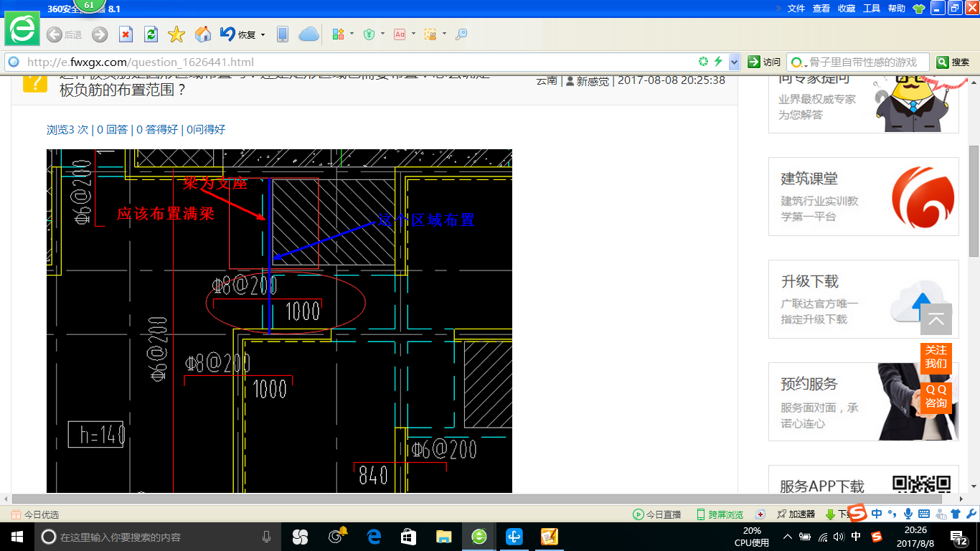Expand the extensions grid dropdown arrow

352,34
